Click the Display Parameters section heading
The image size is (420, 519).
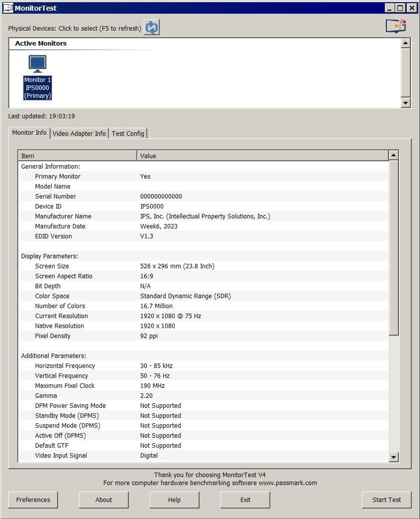49,256
